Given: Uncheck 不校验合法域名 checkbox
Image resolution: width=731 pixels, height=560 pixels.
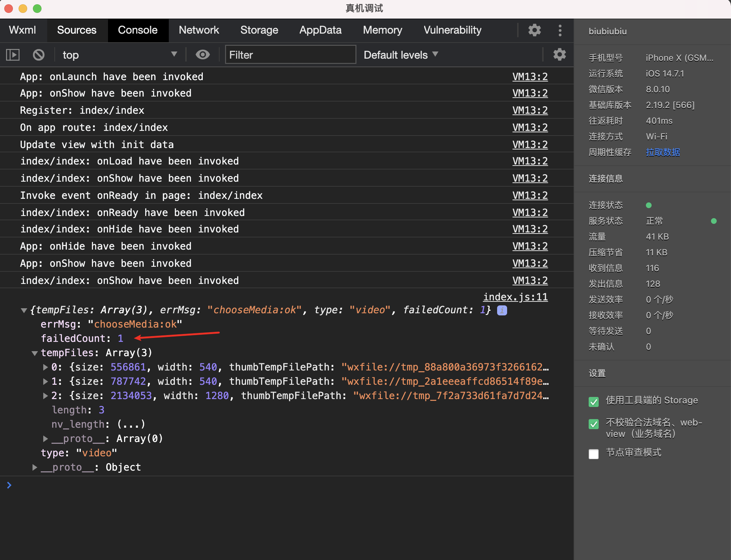Looking at the screenshot, I should tap(593, 424).
